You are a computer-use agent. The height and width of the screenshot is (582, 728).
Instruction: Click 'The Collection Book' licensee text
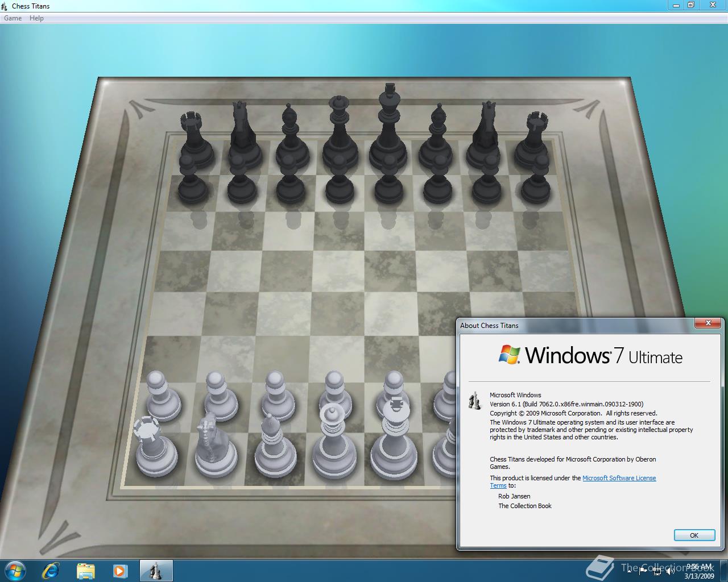(x=525, y=506)
